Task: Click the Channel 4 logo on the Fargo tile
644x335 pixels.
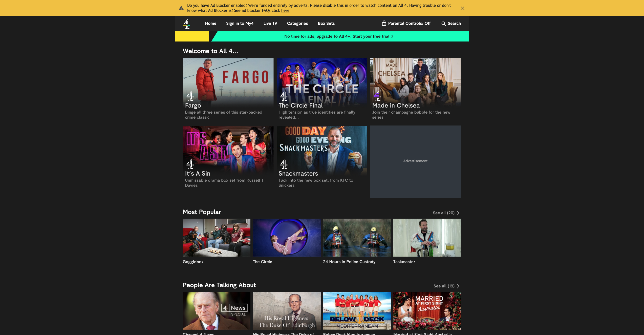Action: [x=190, y=96]
